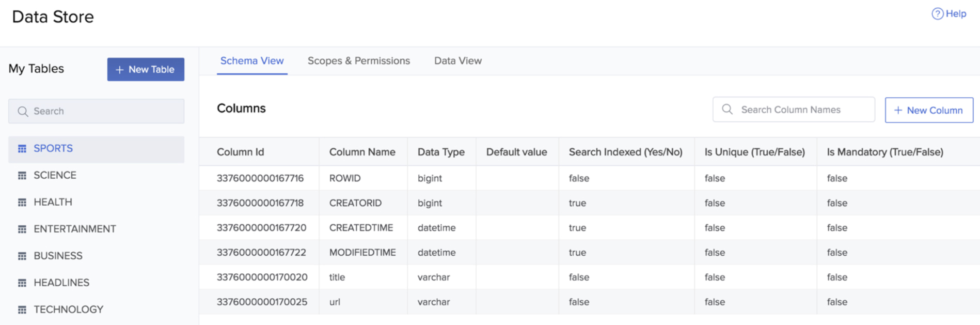980x325 pixels.
Task: Click the HEALTH table grid icon
Action: tap(22, 203)
